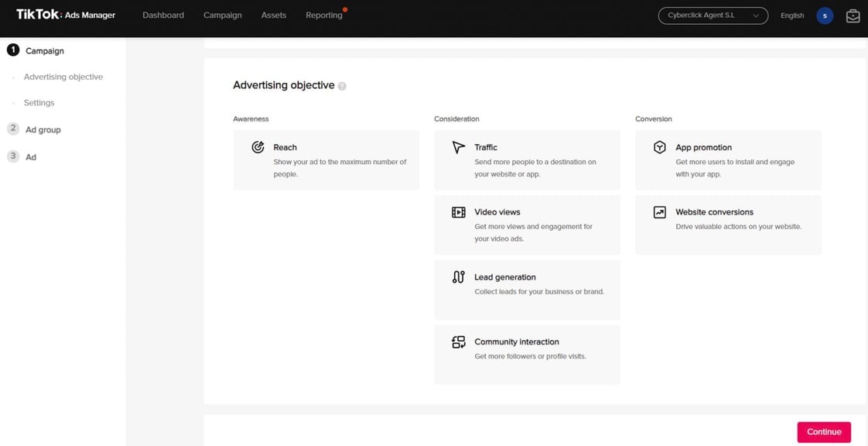This screenshot has height=446, width=868.
Task: Click the Community interaction icon
Action: (458, 341)
